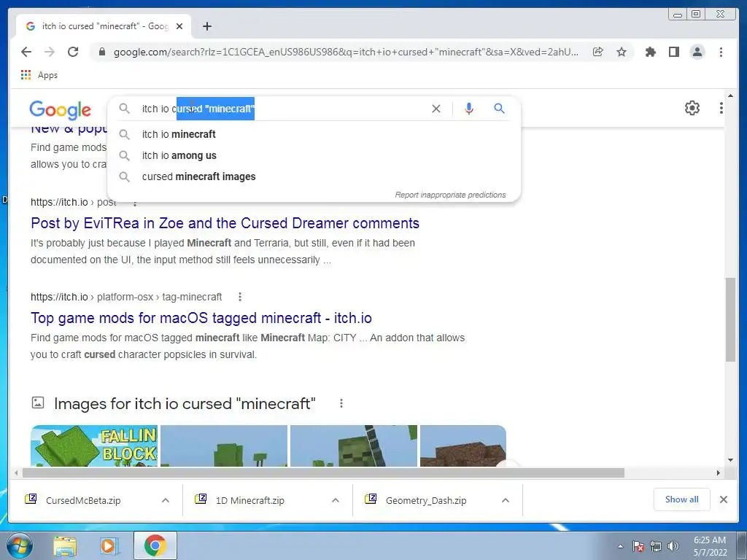The height and width of the screenshot is (560, 747).
Task: Click the horizontal scrollbar thumb
Action: [323, 472]
